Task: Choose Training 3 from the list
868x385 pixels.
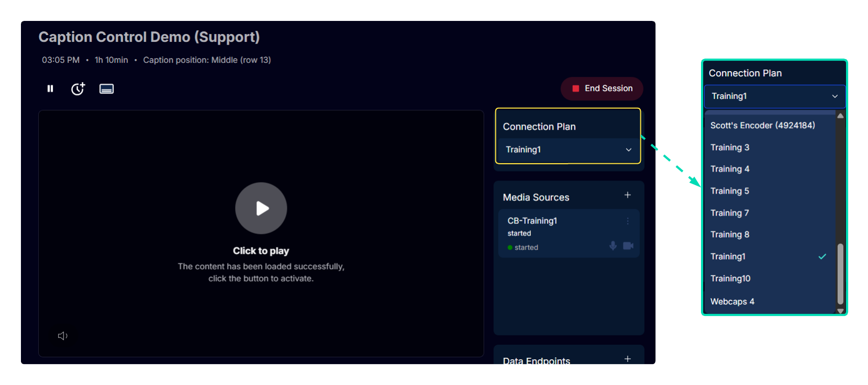Action: (730, 148)
